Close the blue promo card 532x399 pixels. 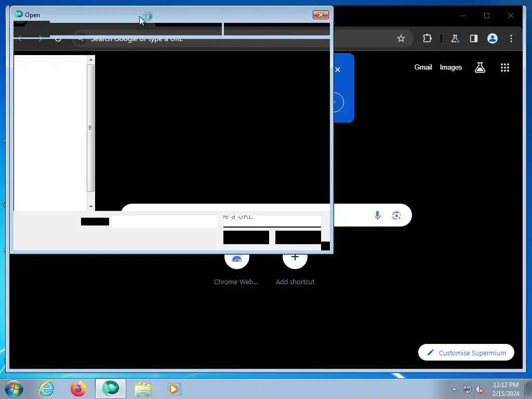pos(338,70)
